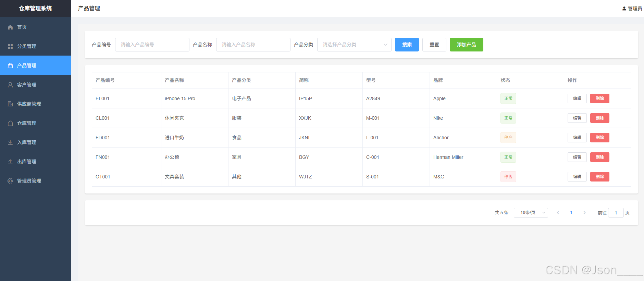Click the 停产 status tag for FD001
Viewport: 644px width, 281px height.
(x=508, y=138)
